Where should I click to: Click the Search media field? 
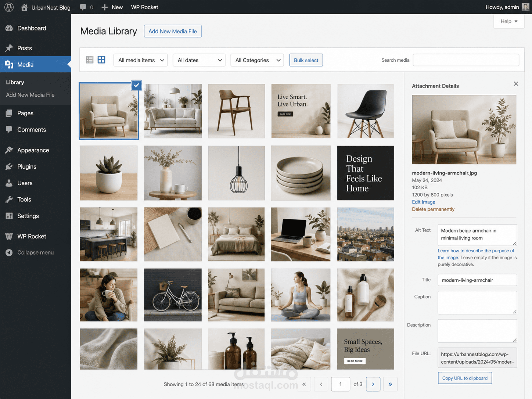tap(466, 60)
